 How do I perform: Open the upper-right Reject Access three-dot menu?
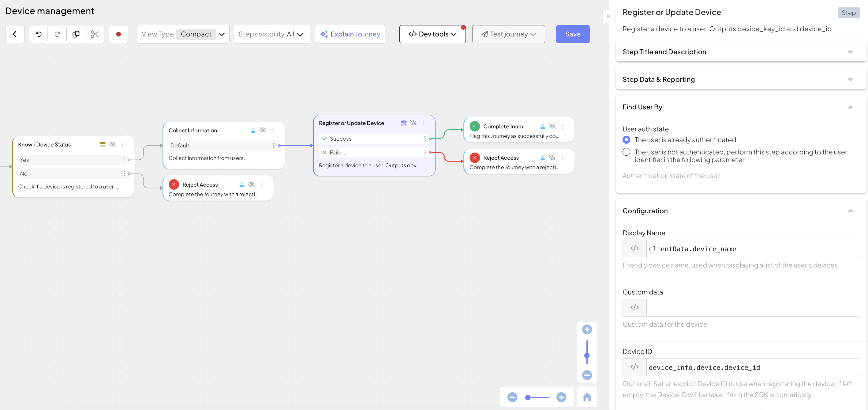tap(562, 158)
